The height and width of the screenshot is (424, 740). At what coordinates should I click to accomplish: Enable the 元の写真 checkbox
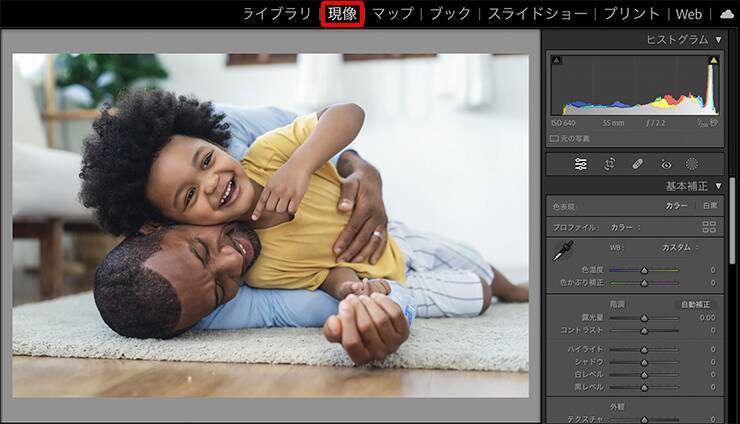[x=554, y=138]
